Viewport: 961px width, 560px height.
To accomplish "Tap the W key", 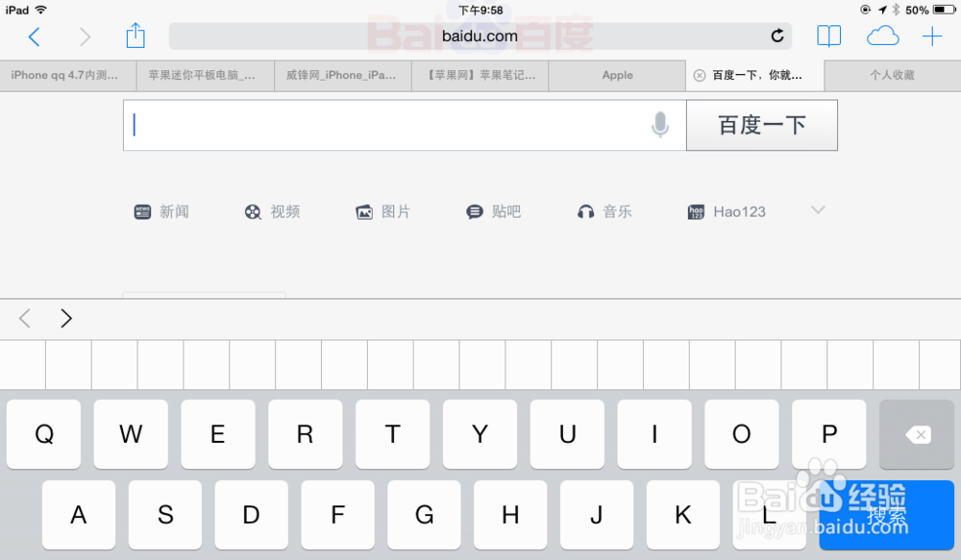I will coord(131,434).
